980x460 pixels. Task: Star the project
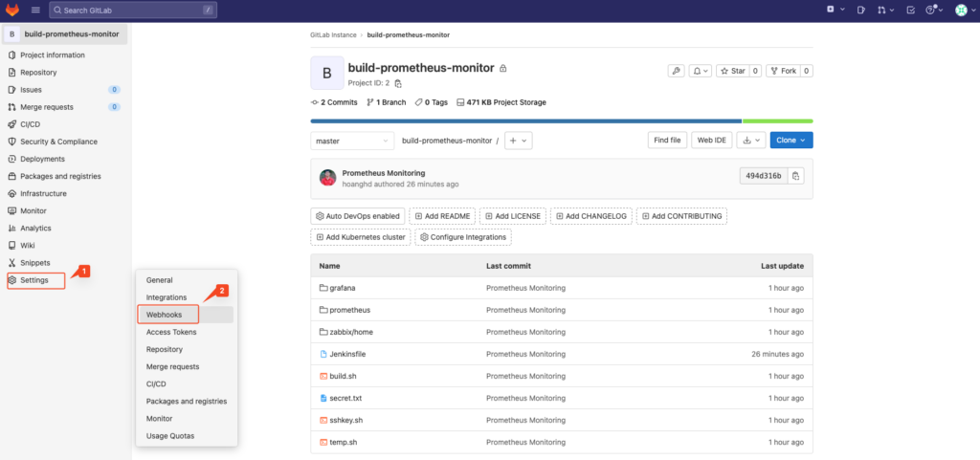tap(732, 71)
